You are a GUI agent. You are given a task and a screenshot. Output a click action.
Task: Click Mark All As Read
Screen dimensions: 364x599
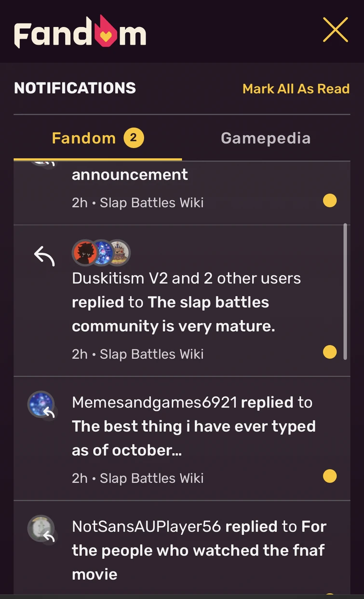click(296, 89)
